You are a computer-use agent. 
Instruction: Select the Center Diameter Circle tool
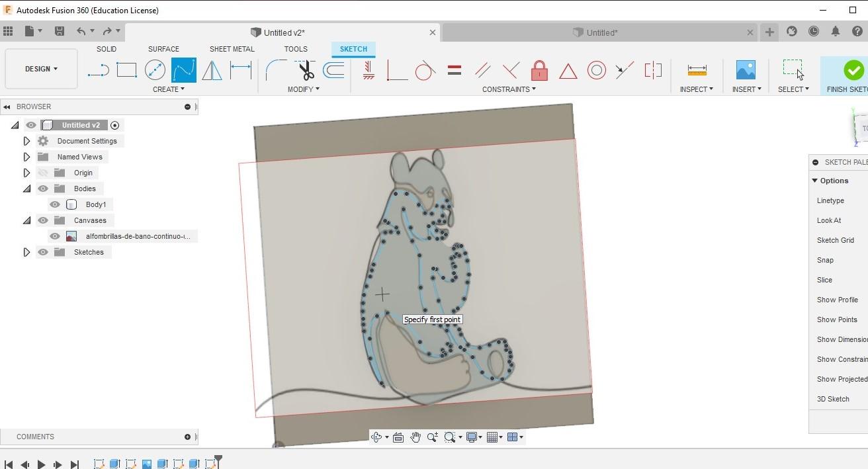155,70
